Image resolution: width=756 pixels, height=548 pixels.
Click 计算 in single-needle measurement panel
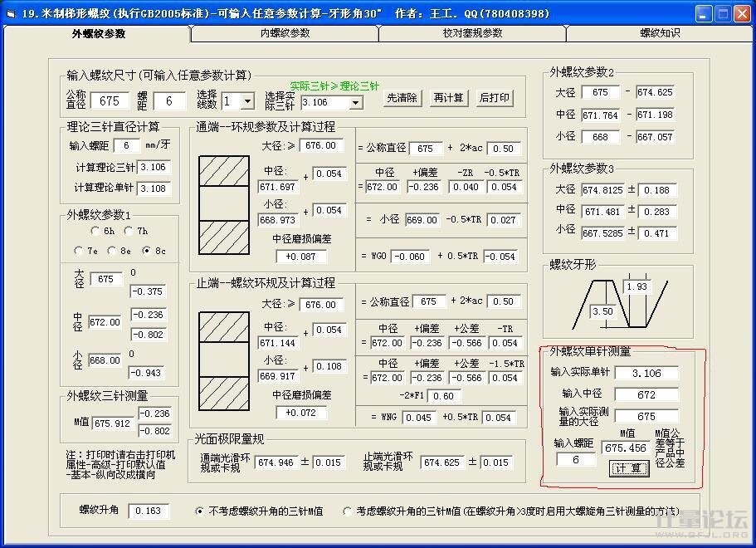630,467
